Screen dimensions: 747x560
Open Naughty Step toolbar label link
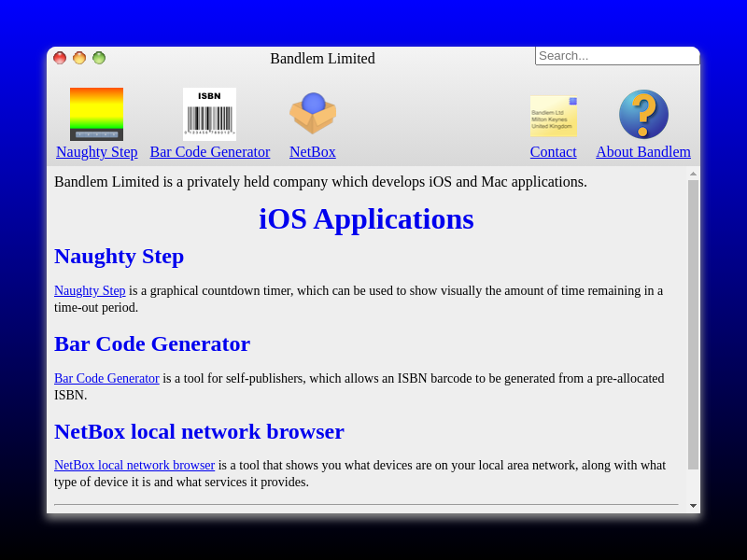coord(96,152)
